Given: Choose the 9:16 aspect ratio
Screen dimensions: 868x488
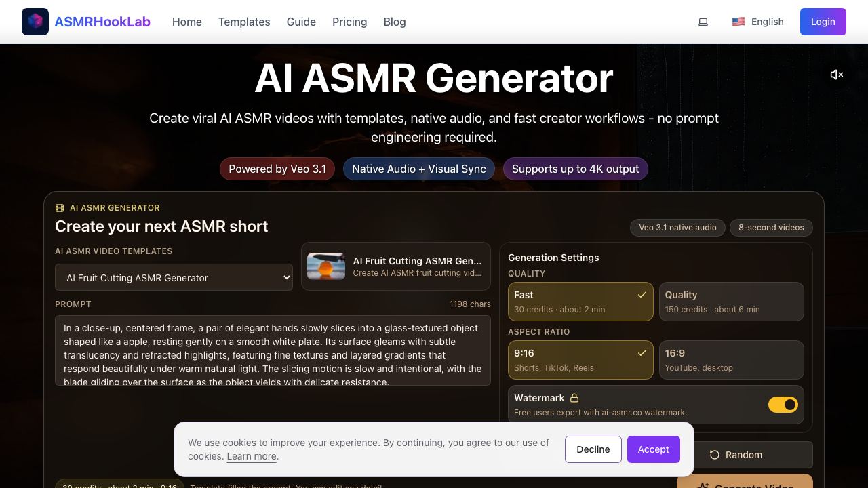Looking at the screenshot, I should tap(580, 360).
